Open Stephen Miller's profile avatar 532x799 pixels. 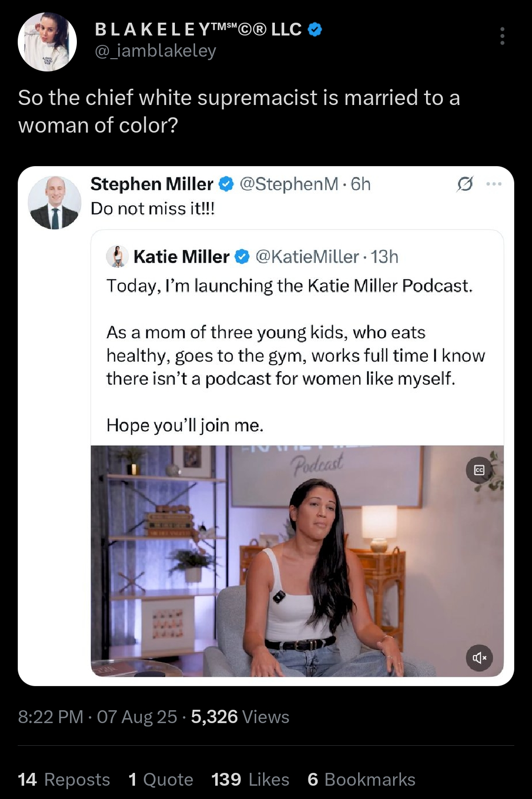(x=54, y=203)
